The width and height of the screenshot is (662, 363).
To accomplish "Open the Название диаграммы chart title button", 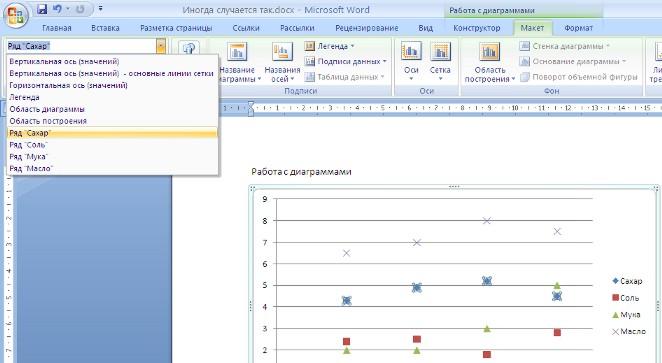I will click(x=238, y=62).
